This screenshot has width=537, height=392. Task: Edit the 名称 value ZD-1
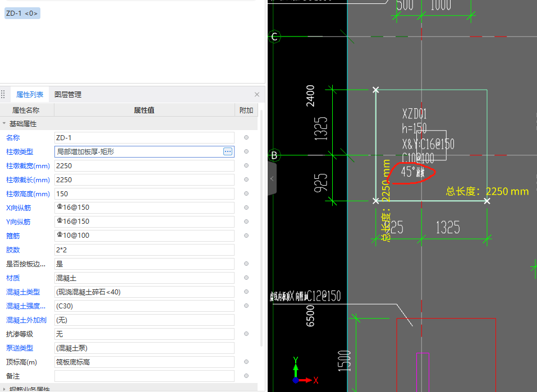144,137
